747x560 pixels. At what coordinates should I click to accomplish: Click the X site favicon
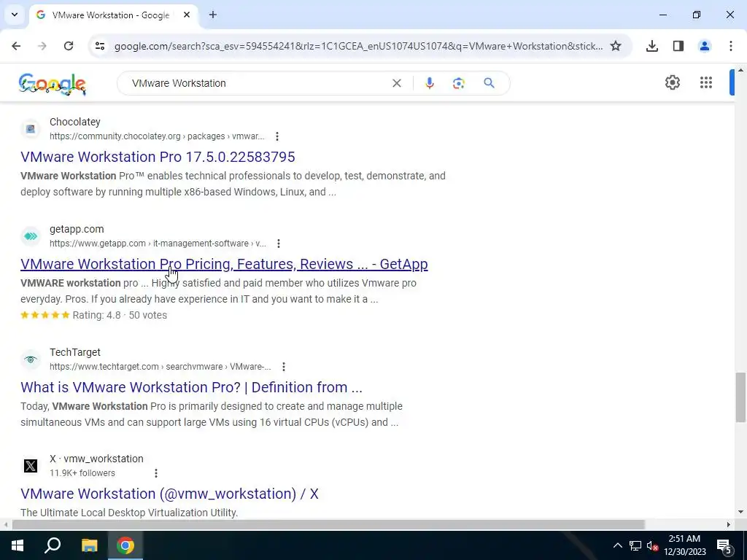click(x=31, y=466)
